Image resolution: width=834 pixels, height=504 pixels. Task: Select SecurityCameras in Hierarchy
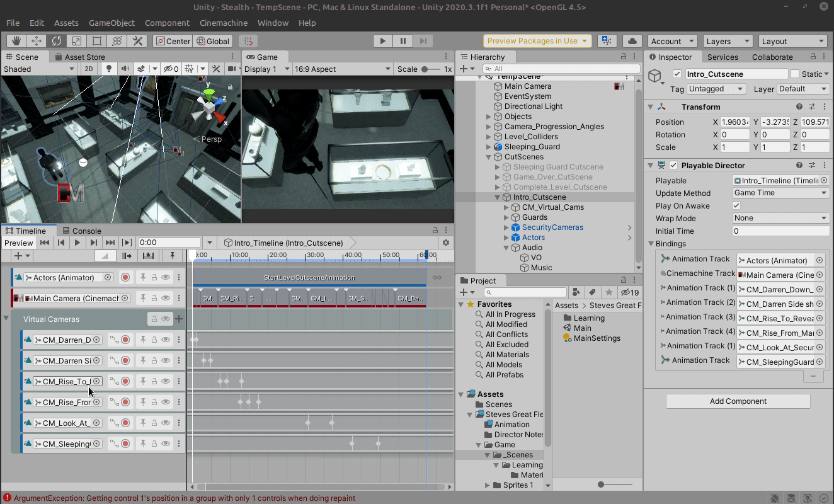pyautogui.click(x=552, y=227)
